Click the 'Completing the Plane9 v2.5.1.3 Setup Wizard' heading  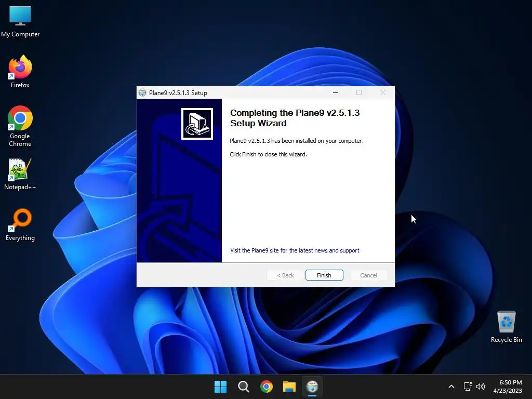click(x=295, y=118)
